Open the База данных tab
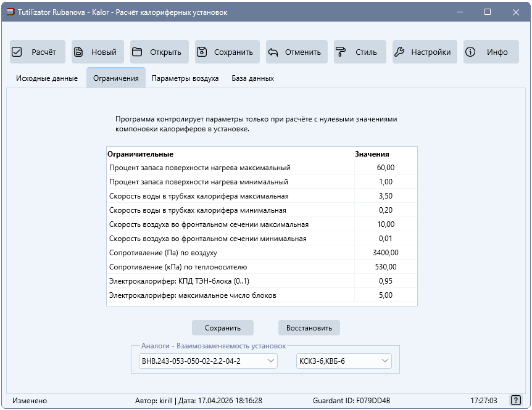 pyautogui.click(x=253, y=78)
